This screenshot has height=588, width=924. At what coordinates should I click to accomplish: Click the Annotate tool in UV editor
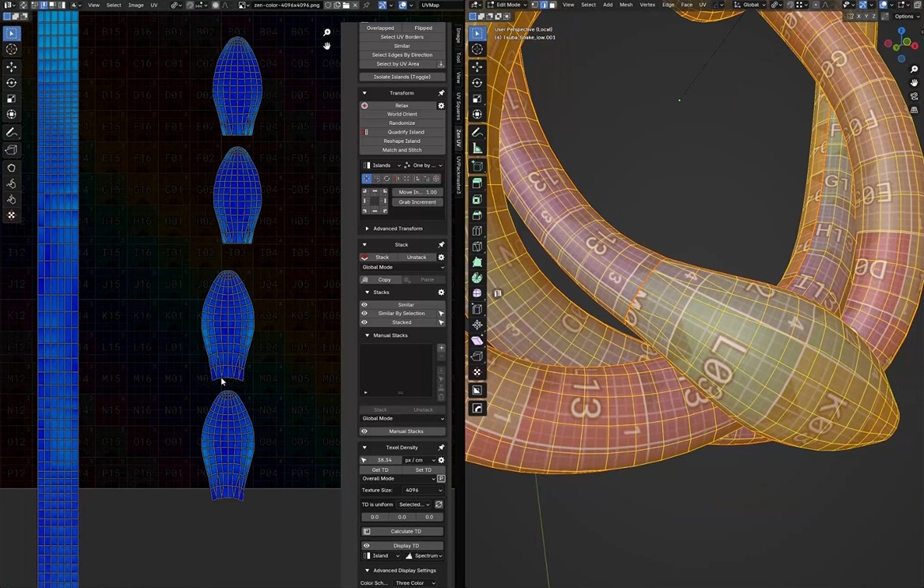click(x=12, y=133)
